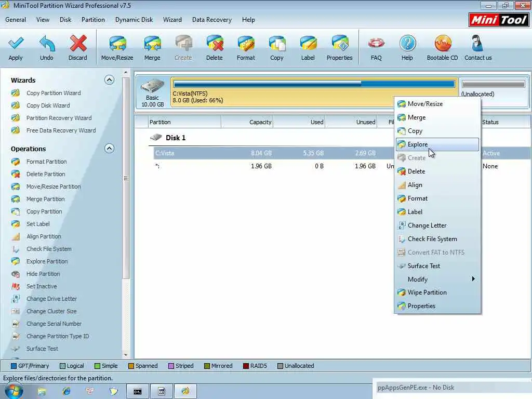Select Change Partition Type ID operation
The width and height of the screenshot is (532, 399).
[58, 336]
